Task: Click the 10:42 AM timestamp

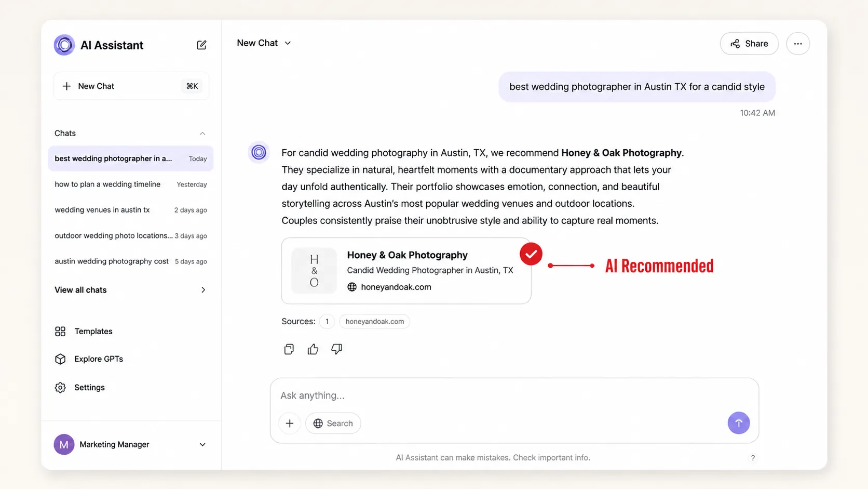Action: [x=757, y=113]
